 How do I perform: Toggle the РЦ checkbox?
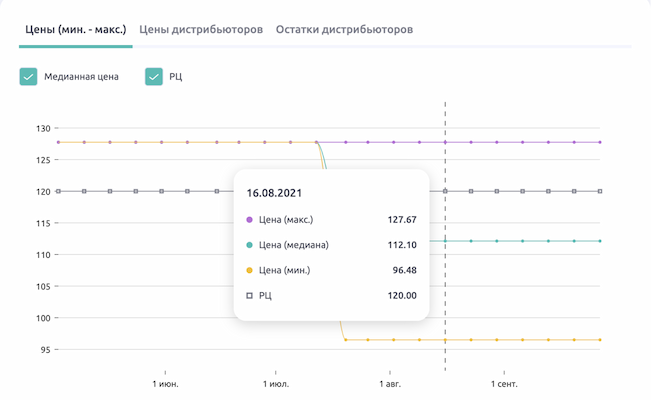pos(154,77)
